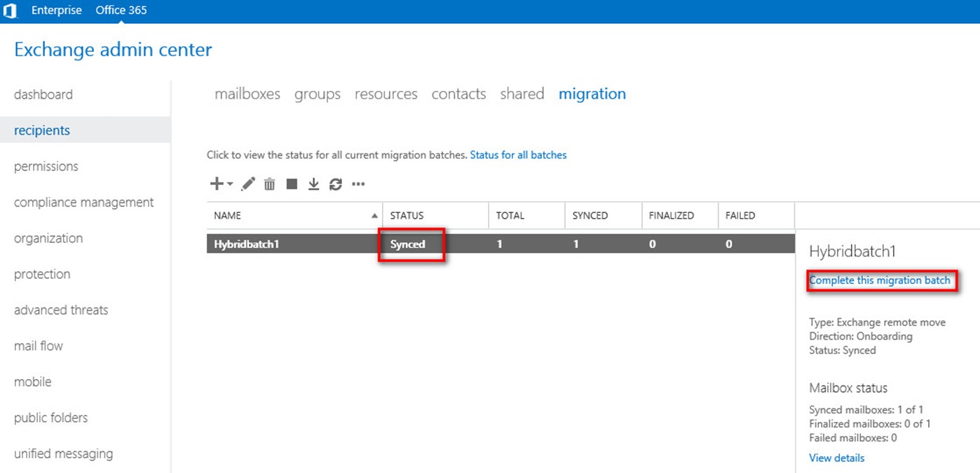Open mobile in the sidebar
980x473 pixels.
(33, 382)
